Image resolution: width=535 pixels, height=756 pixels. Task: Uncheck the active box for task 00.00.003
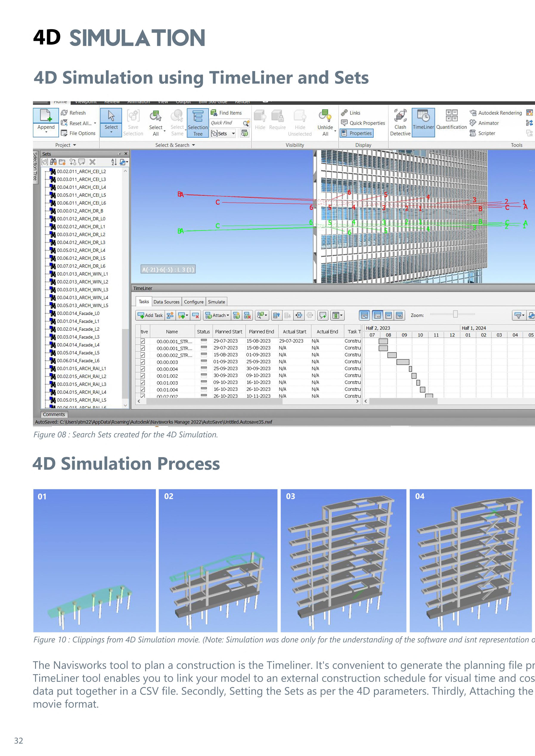pyautogui.click(x=143, y=362)
